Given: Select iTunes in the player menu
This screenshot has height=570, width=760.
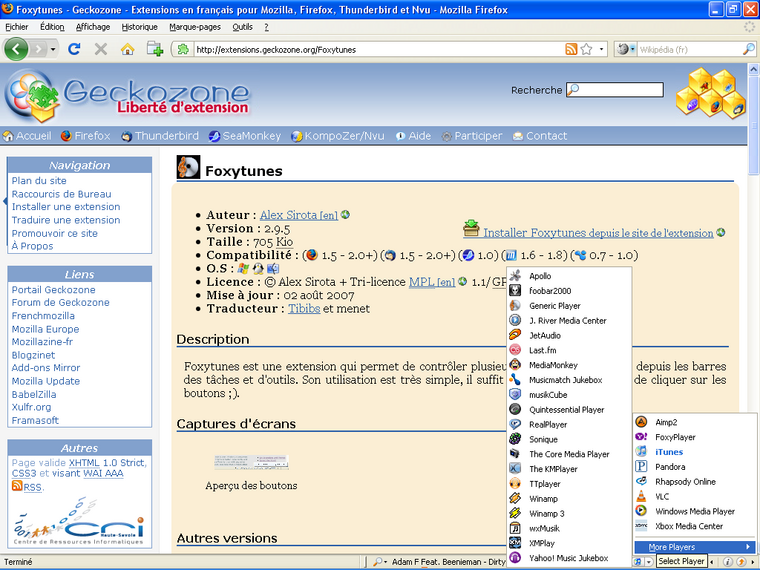Looking at the screenshot, I should [x=695, y=452].
